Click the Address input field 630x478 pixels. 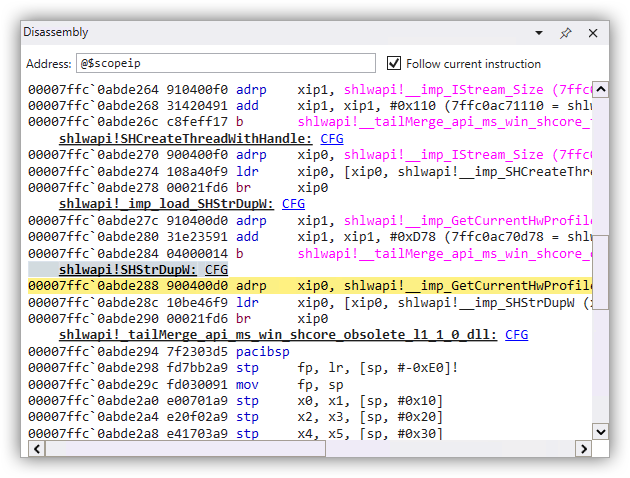pos(226,64)
